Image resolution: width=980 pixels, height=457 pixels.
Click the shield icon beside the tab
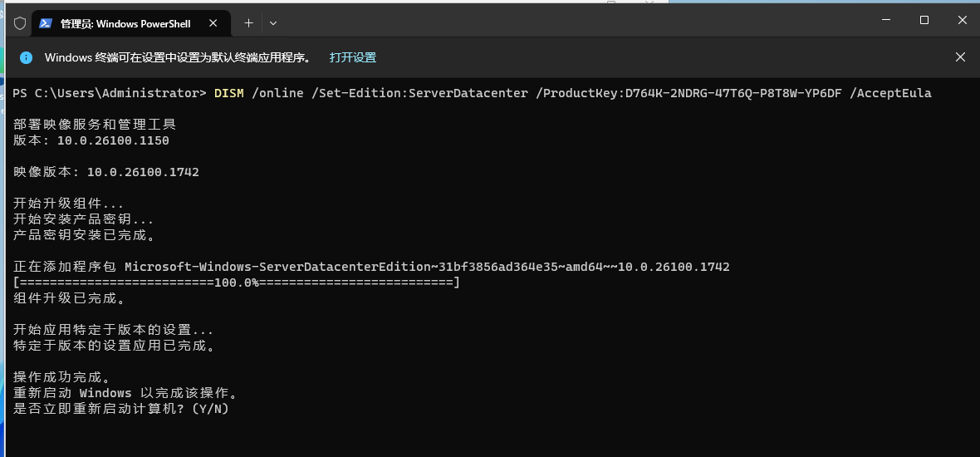click(x=20, y=23)
